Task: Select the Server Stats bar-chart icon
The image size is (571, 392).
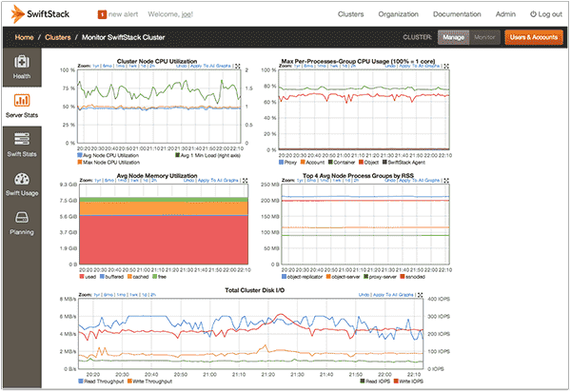Action: point(22,100)
